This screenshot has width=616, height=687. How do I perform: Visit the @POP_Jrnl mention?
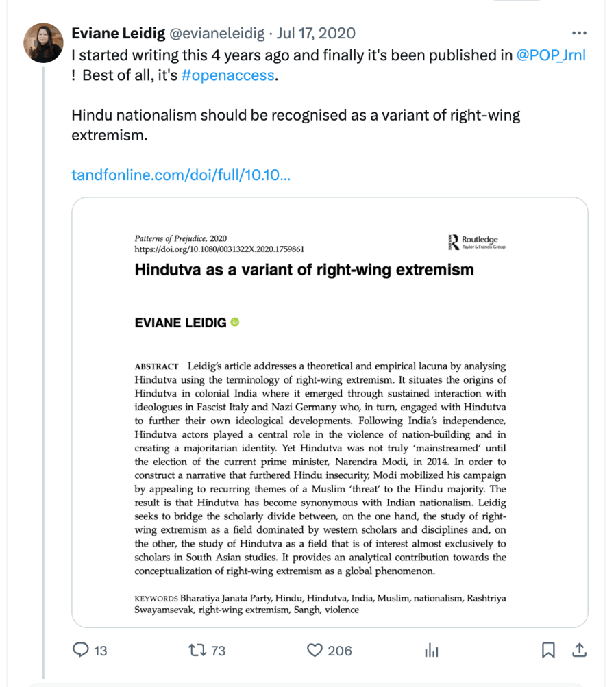(551, 55)
